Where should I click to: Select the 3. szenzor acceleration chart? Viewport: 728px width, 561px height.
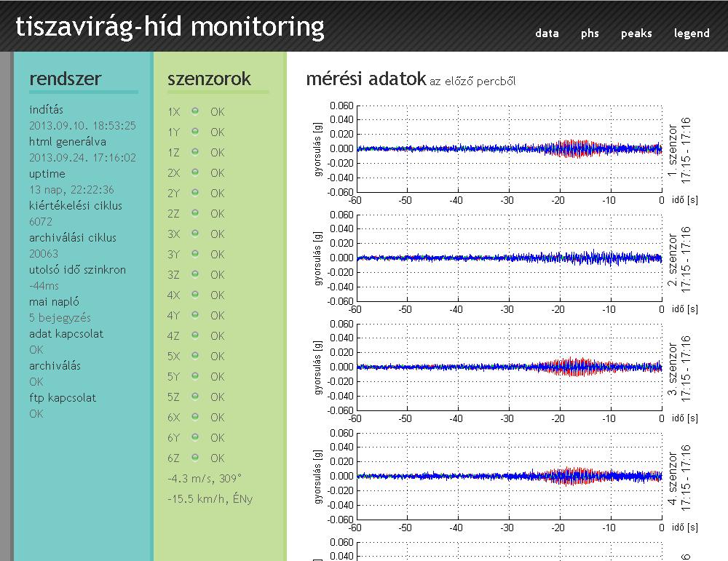point(510,367)
